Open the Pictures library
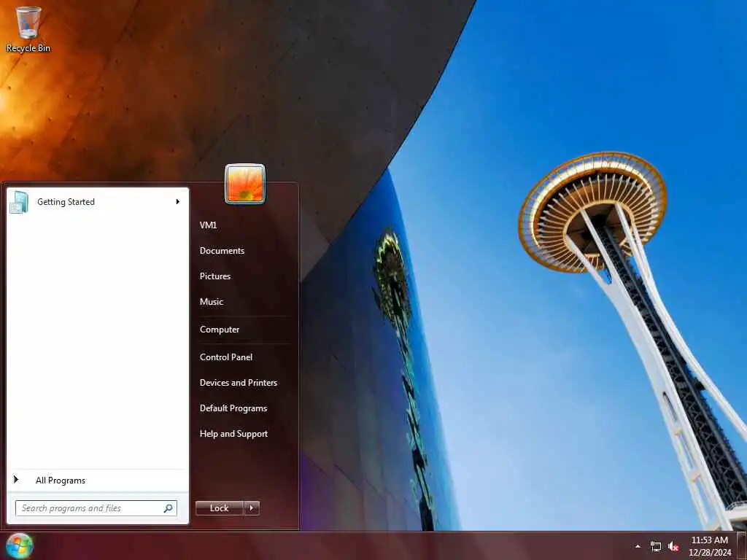 click(x=215, y=276)
